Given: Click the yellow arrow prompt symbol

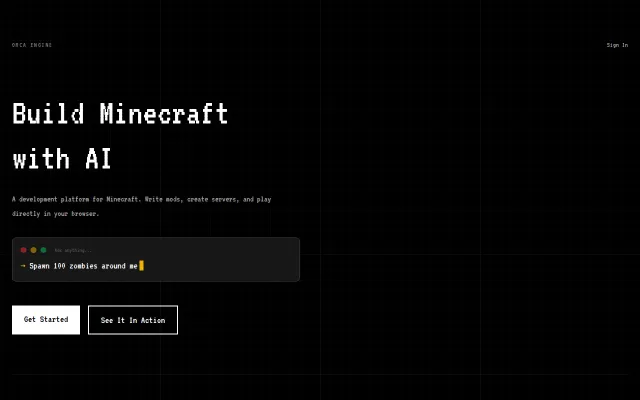Looking at the screenshot, I should [x=23, y=266].
